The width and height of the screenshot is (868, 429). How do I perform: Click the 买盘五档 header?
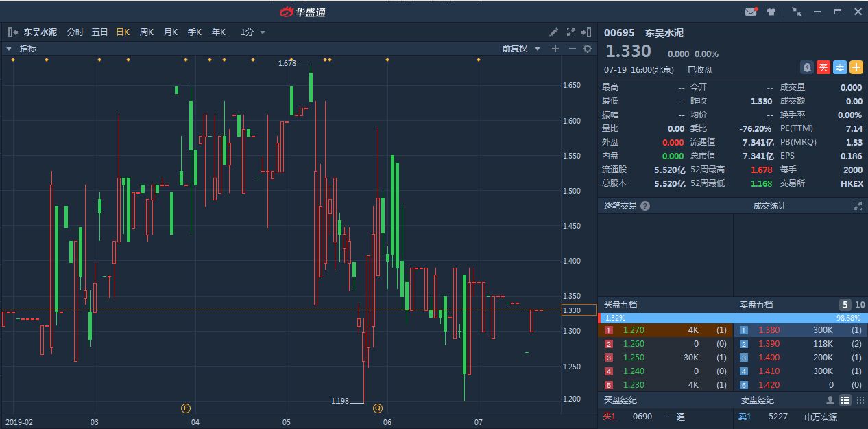[620, 305]
